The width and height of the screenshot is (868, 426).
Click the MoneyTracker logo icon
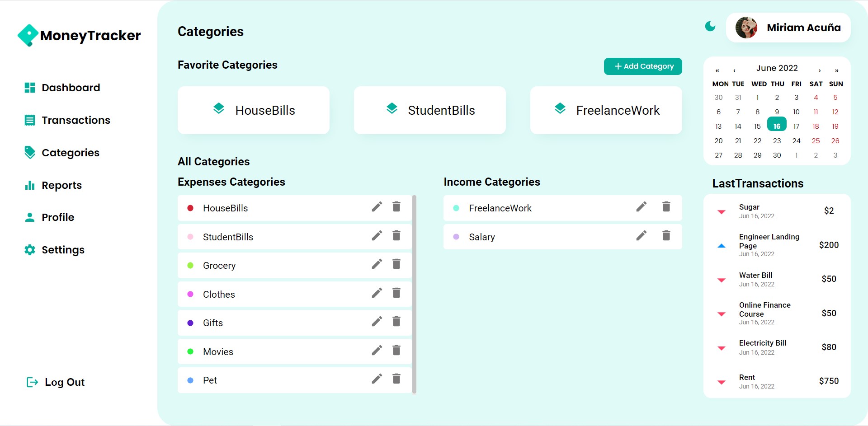pos(28,35)
